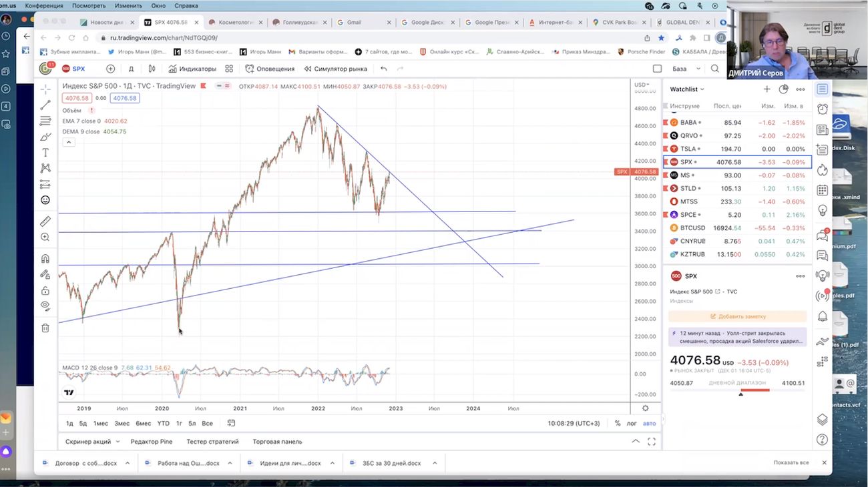The image size is (868, 487).
Task: Select the brush drawing tool
Action: coord(45,137)
